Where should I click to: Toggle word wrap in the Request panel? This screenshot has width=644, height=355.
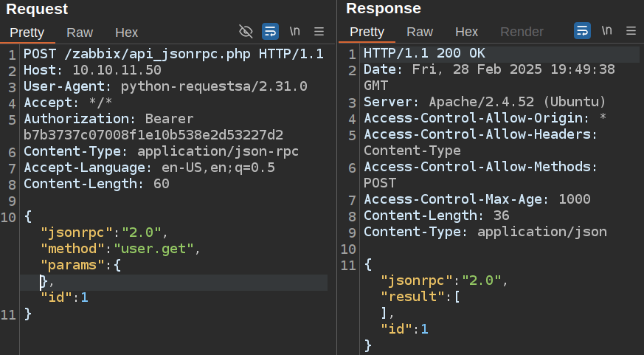271,31
